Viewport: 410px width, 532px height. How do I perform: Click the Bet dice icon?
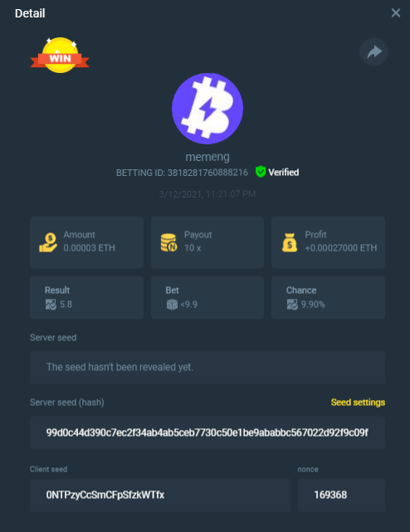click(x=172, y=305)
